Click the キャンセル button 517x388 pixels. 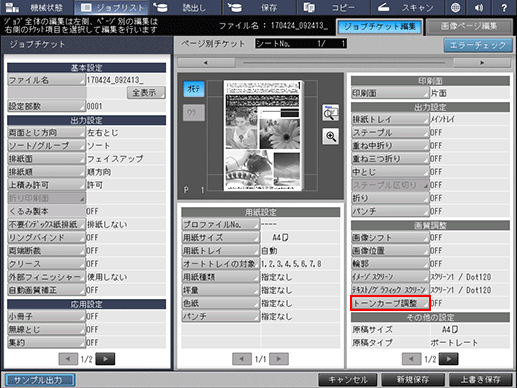(348, 380)
